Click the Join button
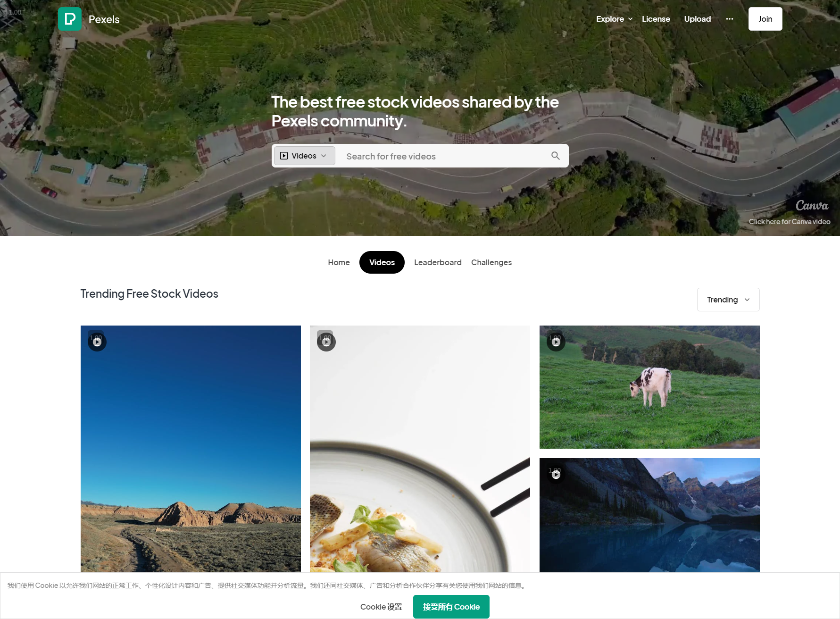The image size is (840, 619). tap(765, 19)
